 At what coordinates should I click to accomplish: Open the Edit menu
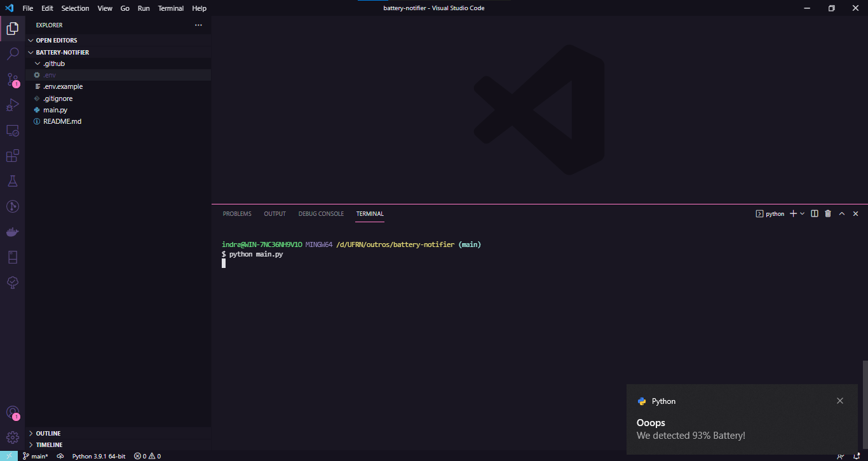[x=48, y=8]
